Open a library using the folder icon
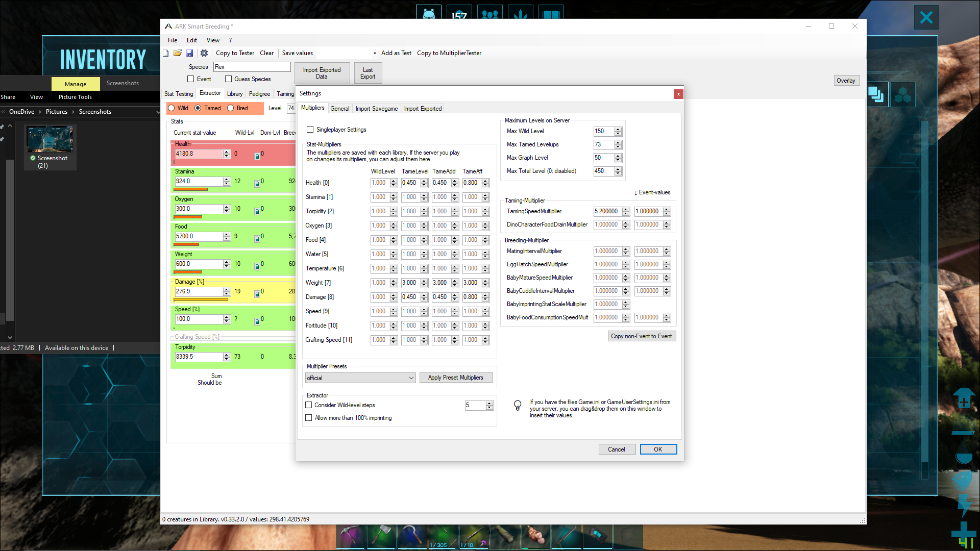The image size is (980, 551). [178, 53]
